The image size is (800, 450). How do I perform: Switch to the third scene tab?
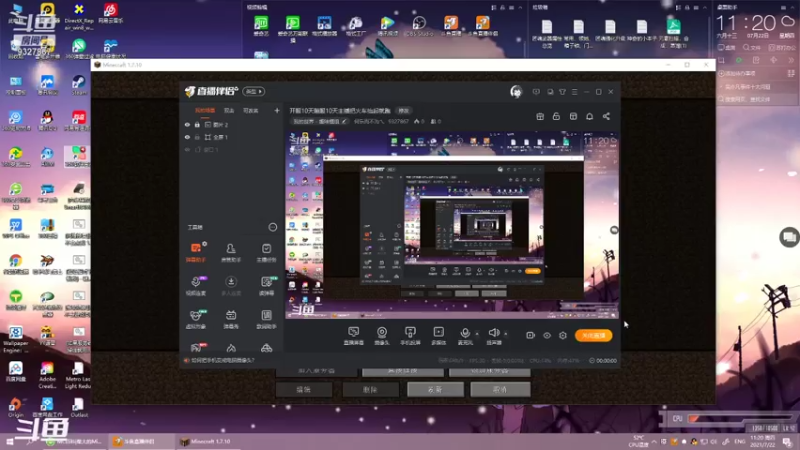click(251, 110)
